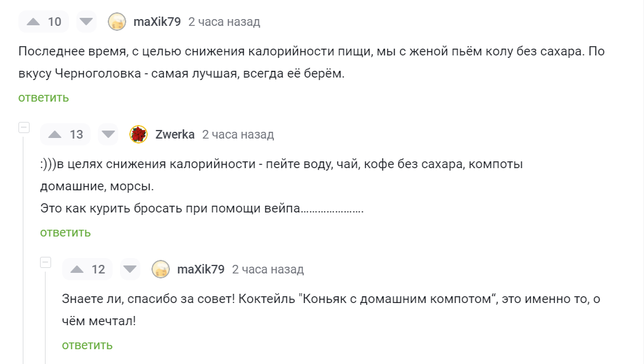The height and width of the screenshot is (364, 644).
Task: Downvote the nested maXik79 reply
Action: [130, 269]
